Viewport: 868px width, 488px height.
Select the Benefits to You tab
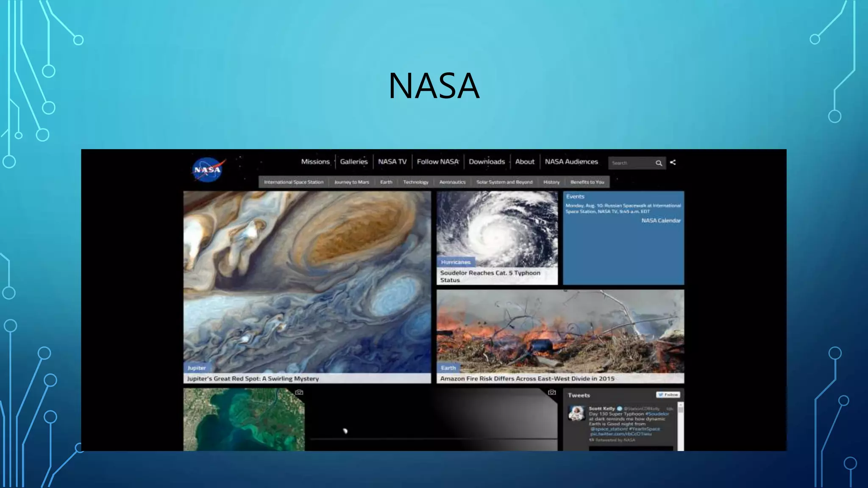[587, 182]
